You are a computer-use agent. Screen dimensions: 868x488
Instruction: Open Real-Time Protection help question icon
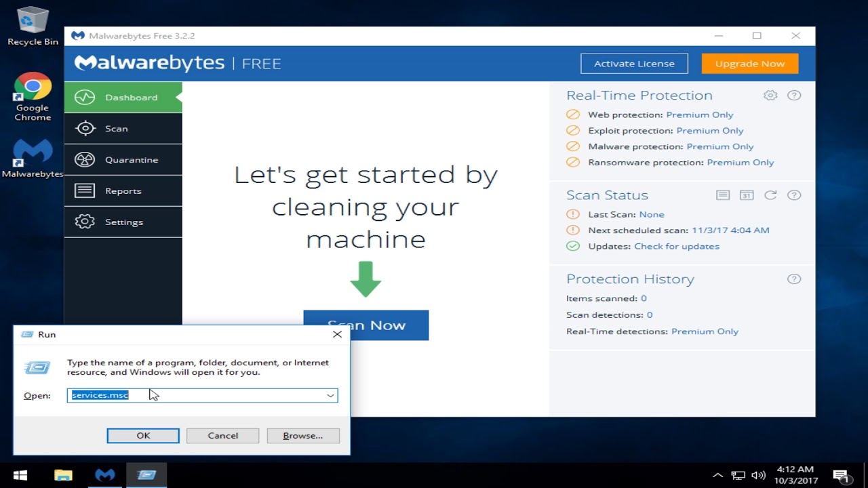[x=794, y=96]
